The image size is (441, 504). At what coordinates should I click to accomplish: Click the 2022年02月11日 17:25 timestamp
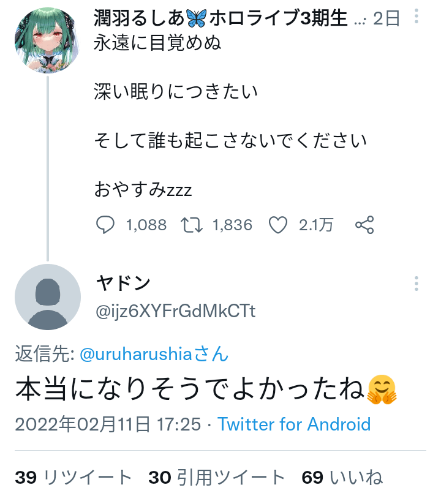pyautogui.click(x=108, y=424)
